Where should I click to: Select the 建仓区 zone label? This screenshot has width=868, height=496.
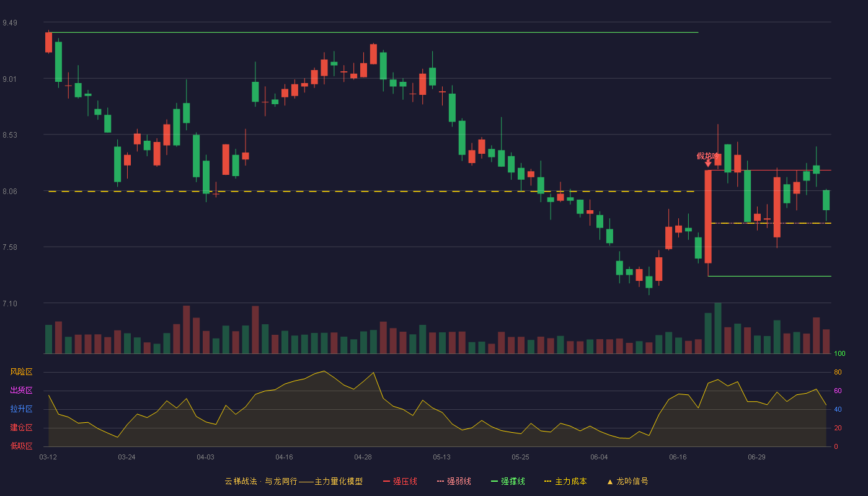pyautogui.click(x=21, y=428)
